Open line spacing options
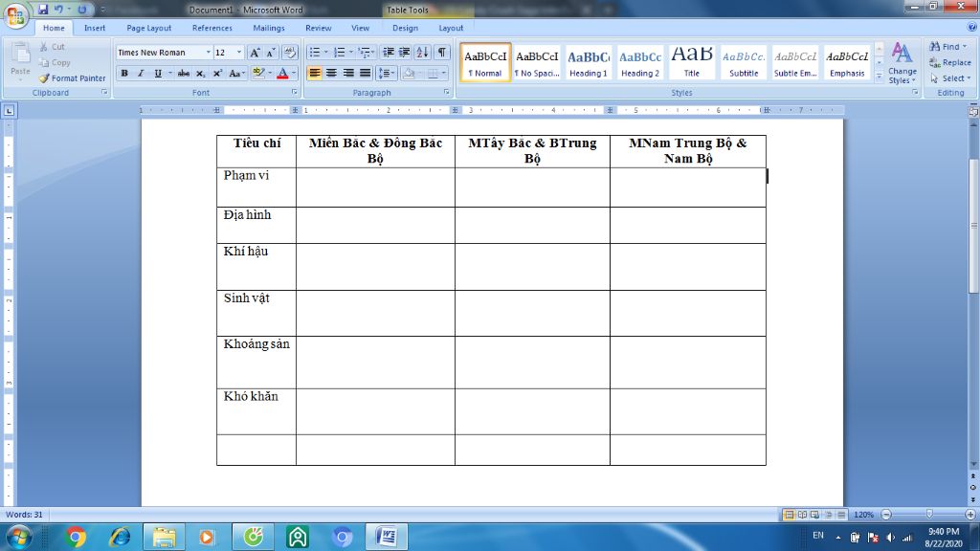Image resolution: width=980 pixels, height=551 pixels. (x=387, y=73)
